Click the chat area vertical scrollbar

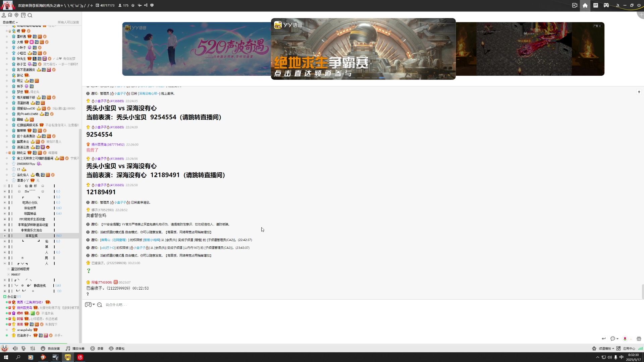642,292
